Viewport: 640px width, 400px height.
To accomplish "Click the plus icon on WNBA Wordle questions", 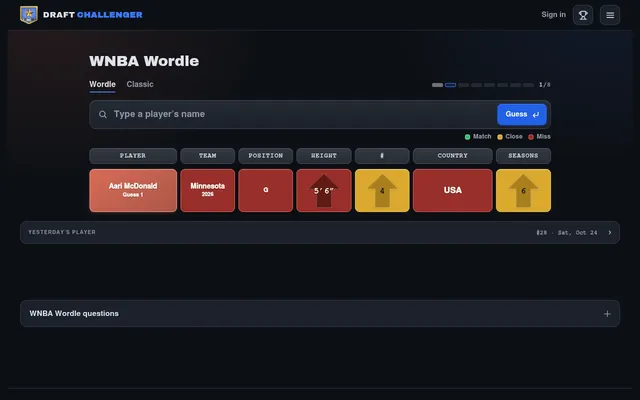I will point(607,314).
